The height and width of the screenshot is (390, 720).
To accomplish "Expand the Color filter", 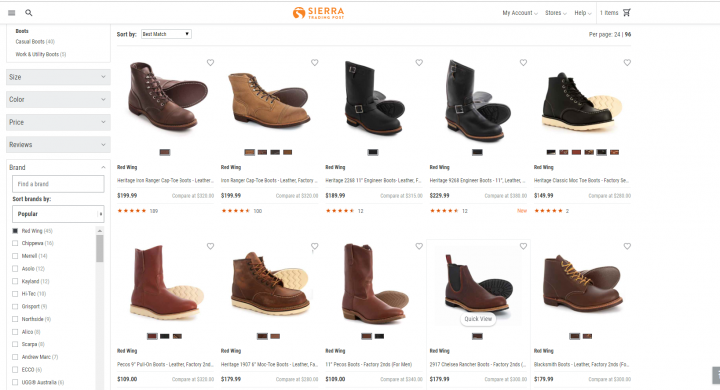I will [x=58, y=99].
